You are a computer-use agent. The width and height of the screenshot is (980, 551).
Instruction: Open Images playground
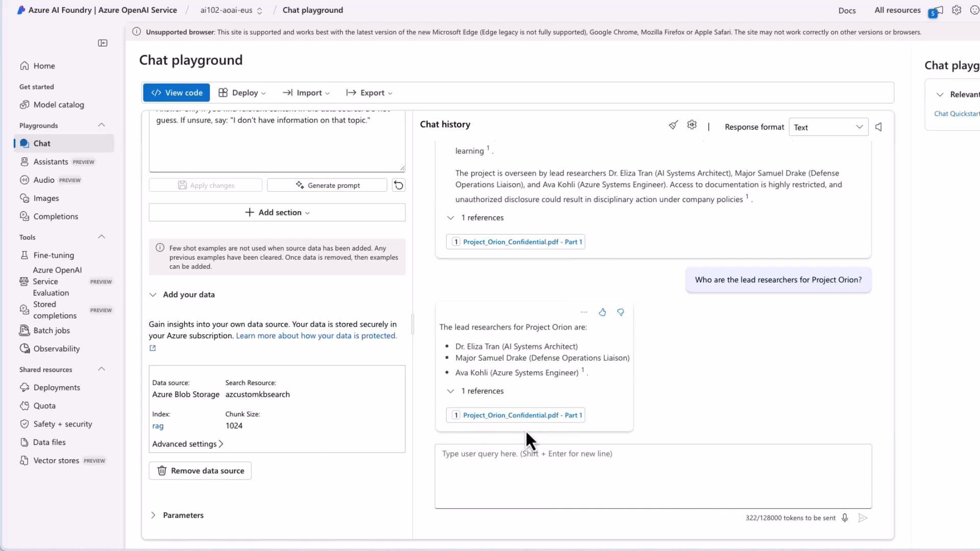[39, 198]
